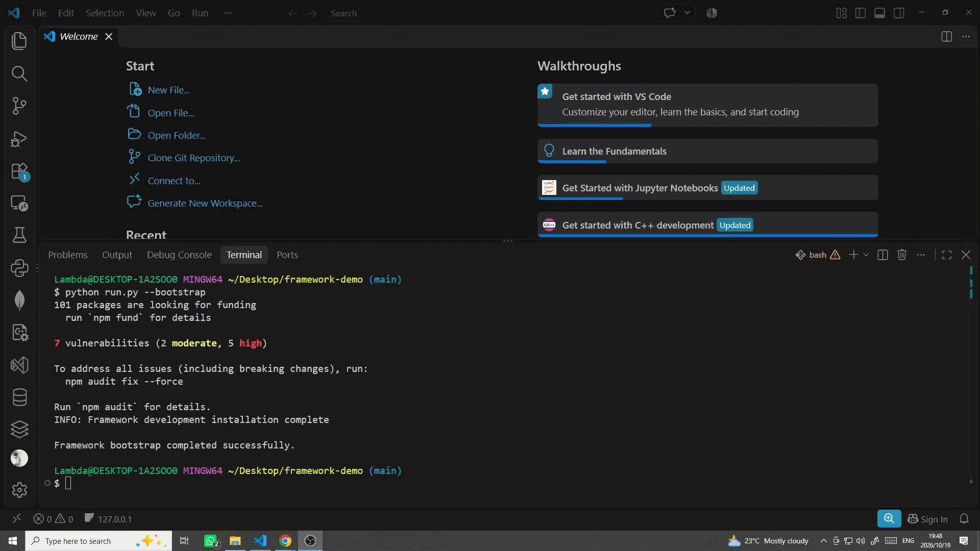Viewport: 980px width, 551px height.
Task: Switch to the Problems tab
Action: point(68,255)
